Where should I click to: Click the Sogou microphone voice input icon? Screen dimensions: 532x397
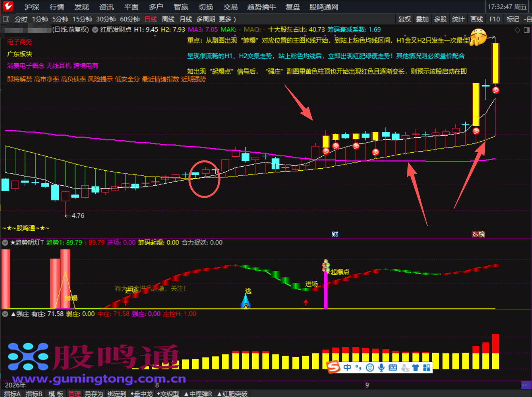(x=381, y=367)
